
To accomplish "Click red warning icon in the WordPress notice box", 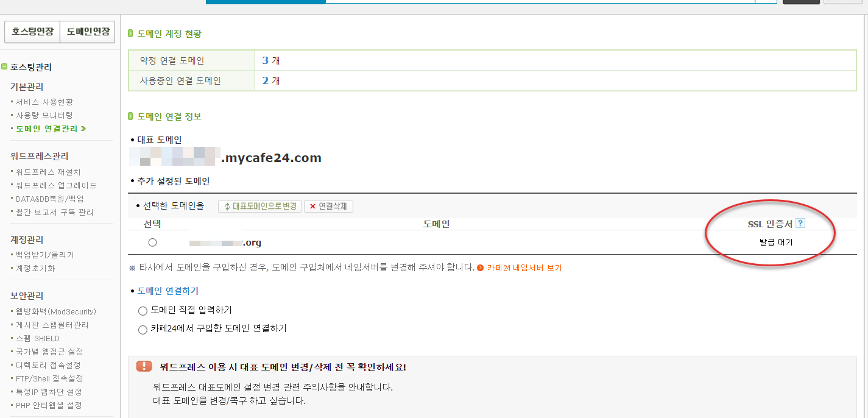I will (x=144, y=366).
